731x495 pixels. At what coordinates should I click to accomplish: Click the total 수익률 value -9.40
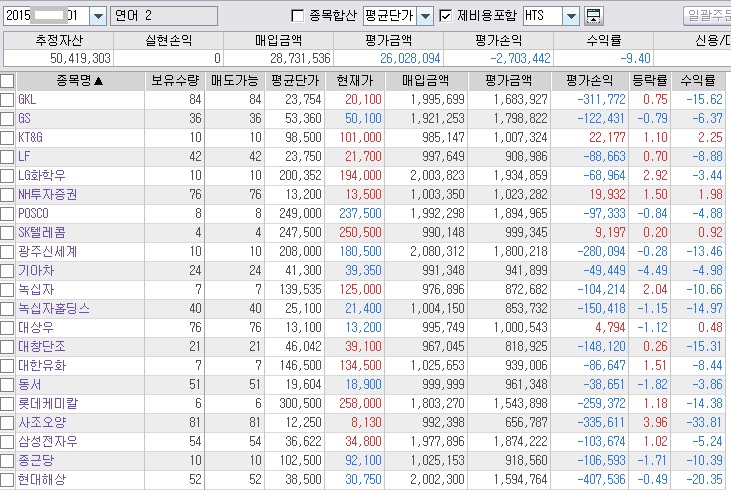[635, 58]
